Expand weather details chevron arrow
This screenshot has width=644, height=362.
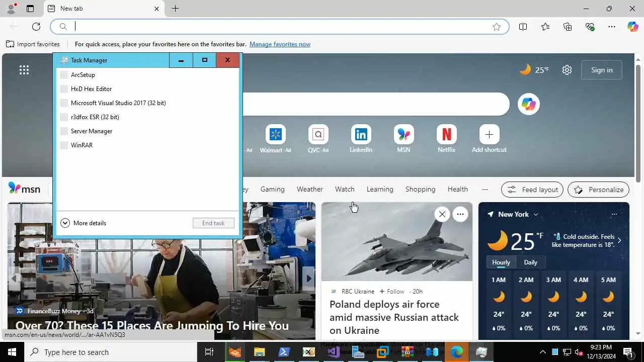pos(619,240)
